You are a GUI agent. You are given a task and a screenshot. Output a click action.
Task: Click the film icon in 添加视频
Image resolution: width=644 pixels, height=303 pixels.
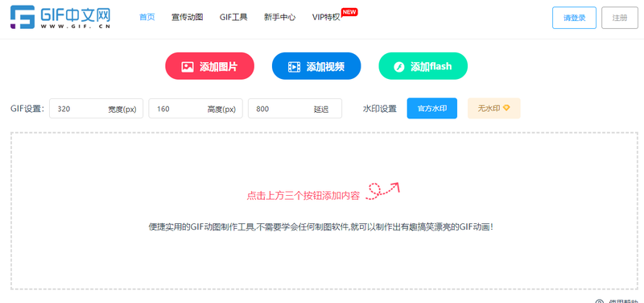294,67
